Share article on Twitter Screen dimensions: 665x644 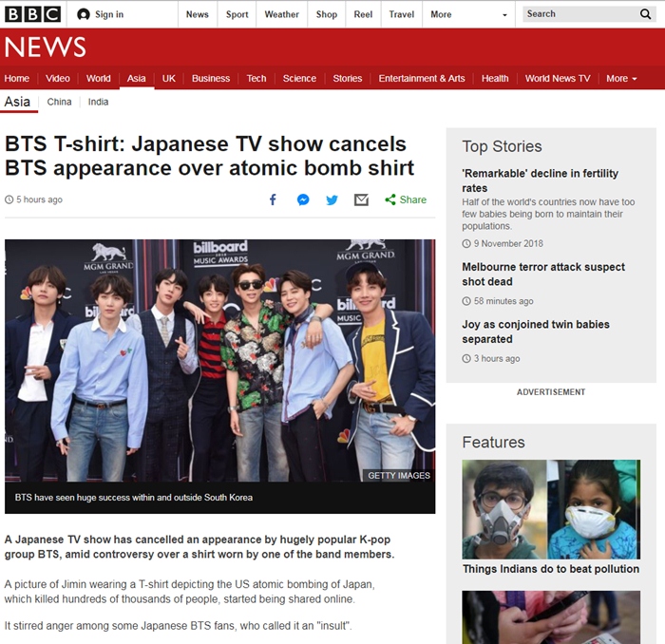[x=332, y=199]
